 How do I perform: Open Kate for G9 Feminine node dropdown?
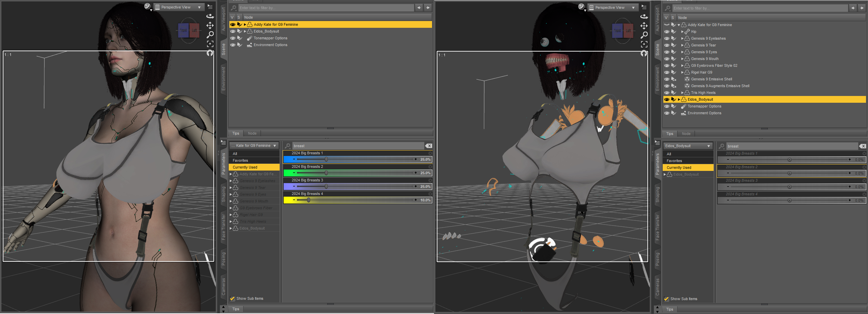coord(254,145)
